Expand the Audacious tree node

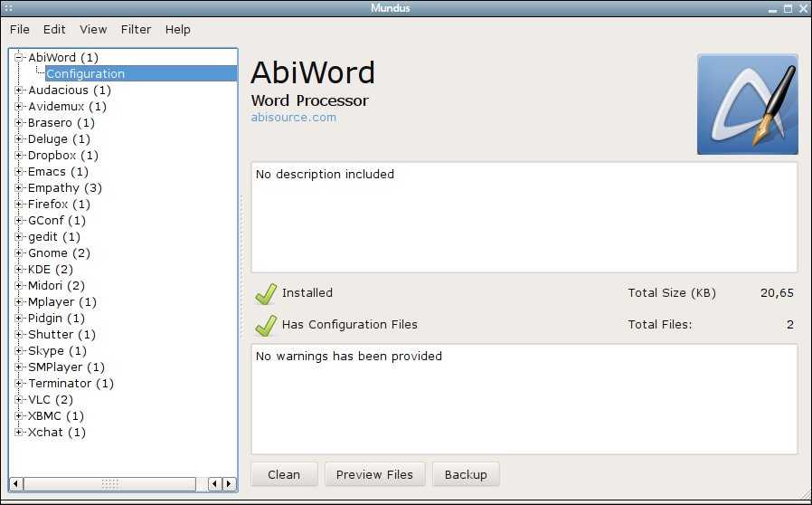(x=19, y=90)
